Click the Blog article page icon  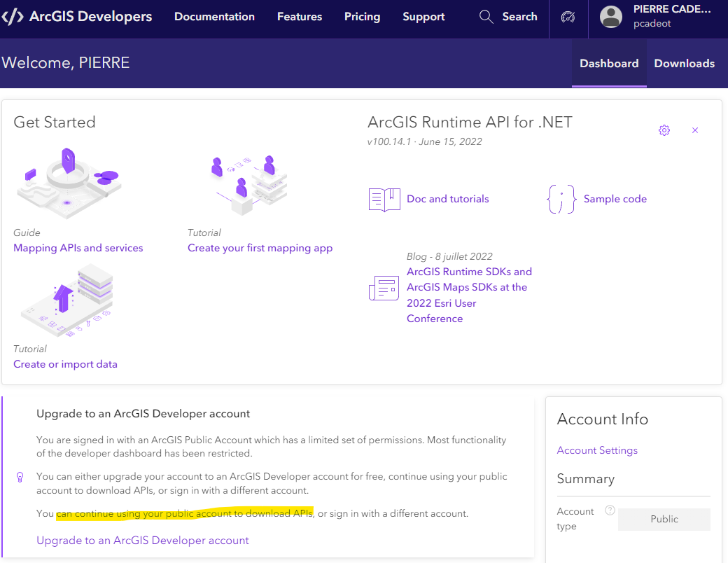[x=384, y=287]
